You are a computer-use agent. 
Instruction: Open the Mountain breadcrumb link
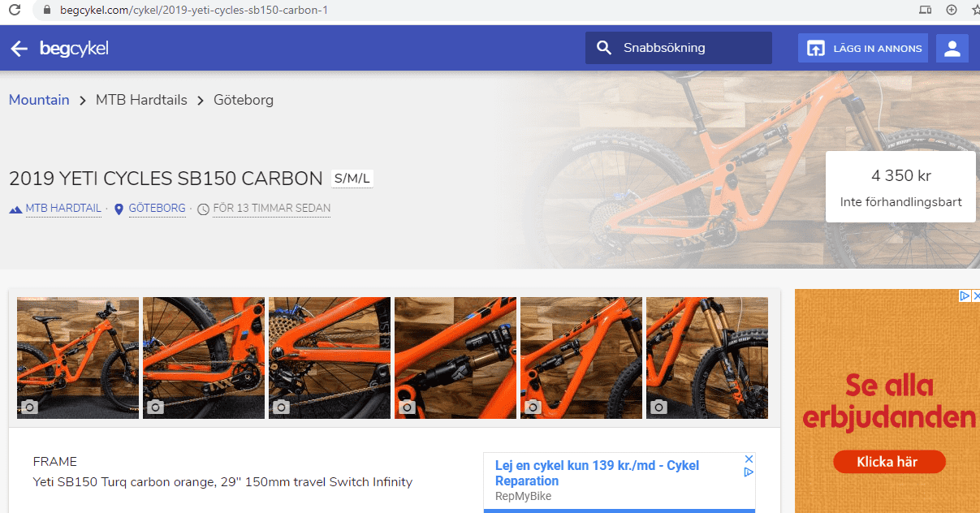(x=39, y=100)
